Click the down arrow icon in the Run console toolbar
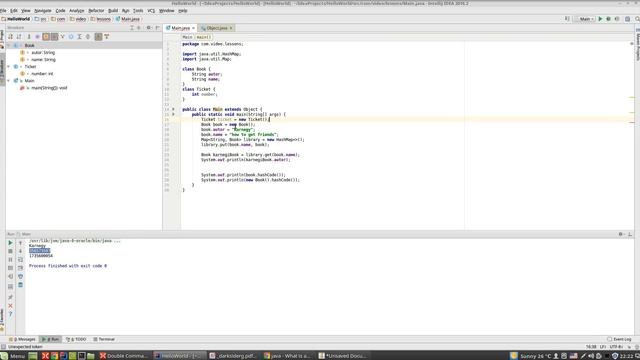This screenshot has height=360, width=640. (20, 251)
